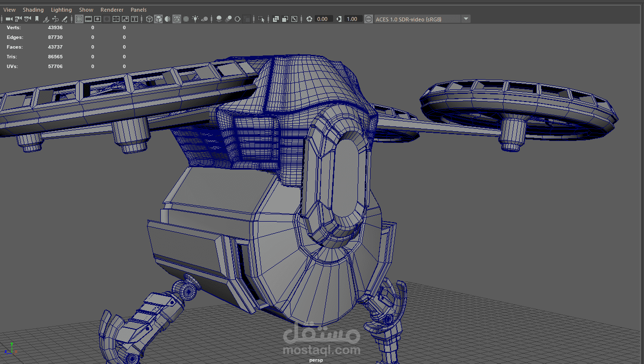The image size is (644, 364).
Task: Click the Textured display icon
Action: (x=186, y=19)
